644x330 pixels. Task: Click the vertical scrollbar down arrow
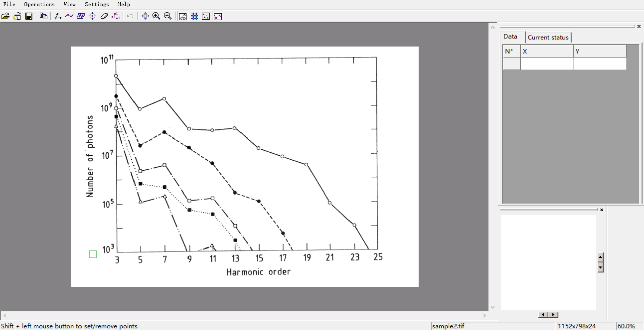pos(493,307)
